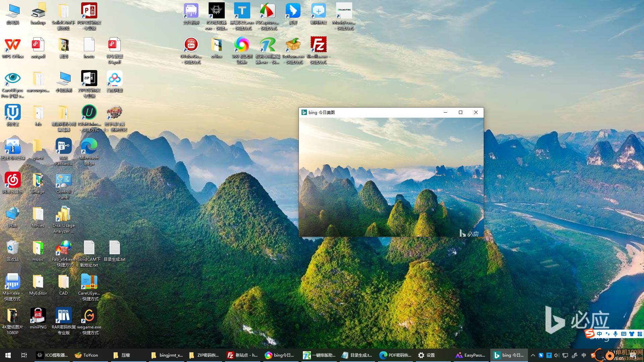
Task: Select the ICO提取器 shortcut icon
Action: pyautogui.click(x=217, y=17)
